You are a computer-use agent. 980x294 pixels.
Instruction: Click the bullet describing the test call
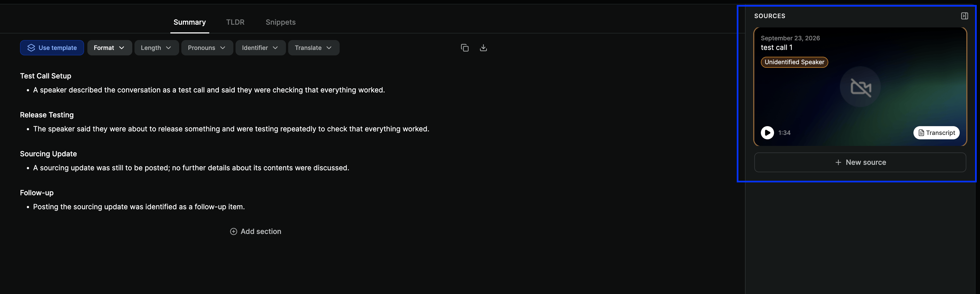pos(209,90)
